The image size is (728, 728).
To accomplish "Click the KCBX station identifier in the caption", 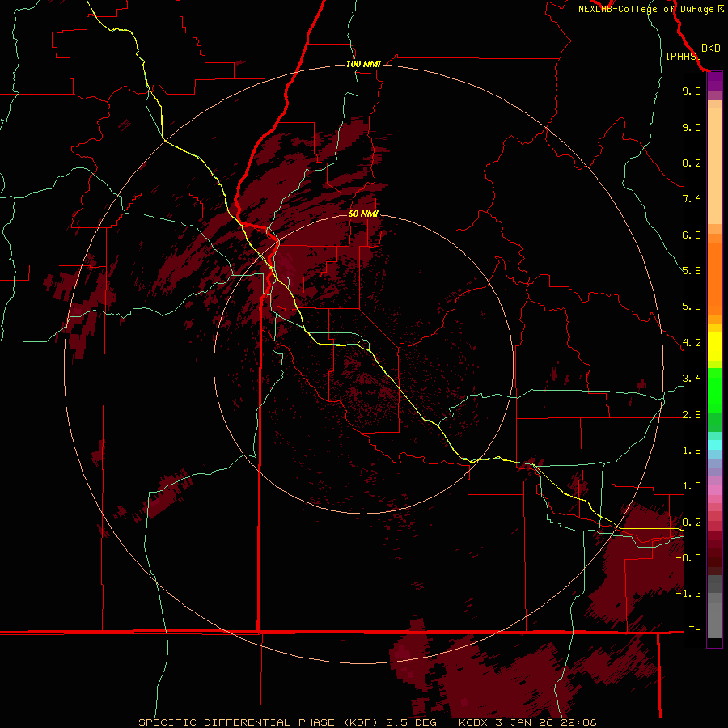I will (x=473, y=722).
